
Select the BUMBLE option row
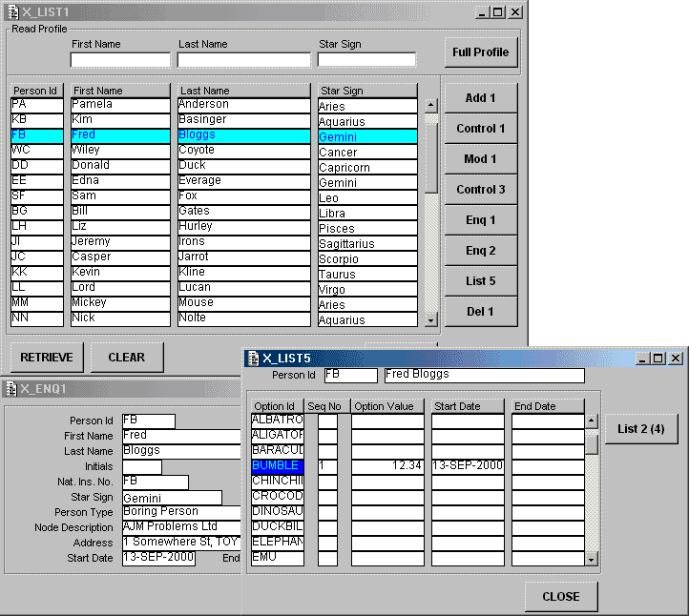[x=277, y=466]
